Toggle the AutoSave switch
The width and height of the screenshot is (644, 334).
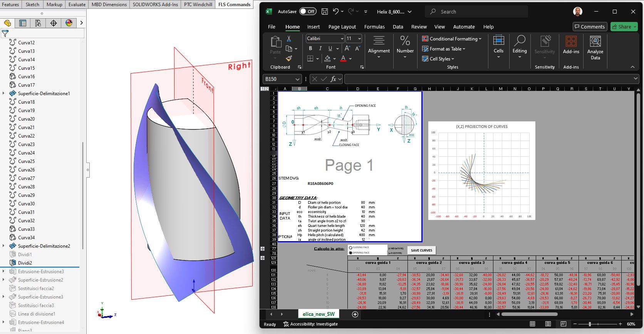pos(308,12)
